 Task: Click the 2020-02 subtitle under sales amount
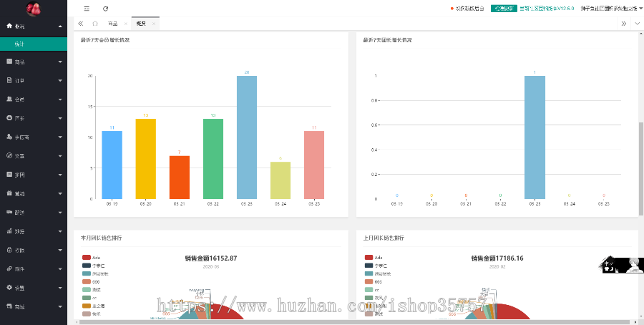(x=497, y=266)
